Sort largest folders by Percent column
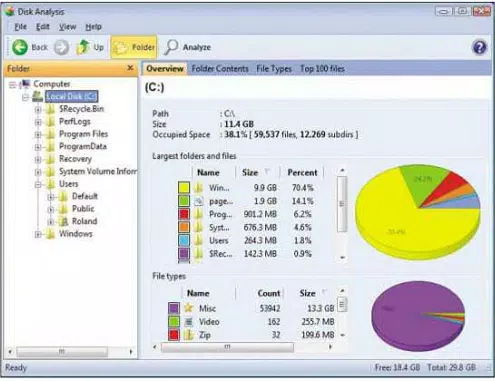 pyautogui.click(x=302, y=172)
